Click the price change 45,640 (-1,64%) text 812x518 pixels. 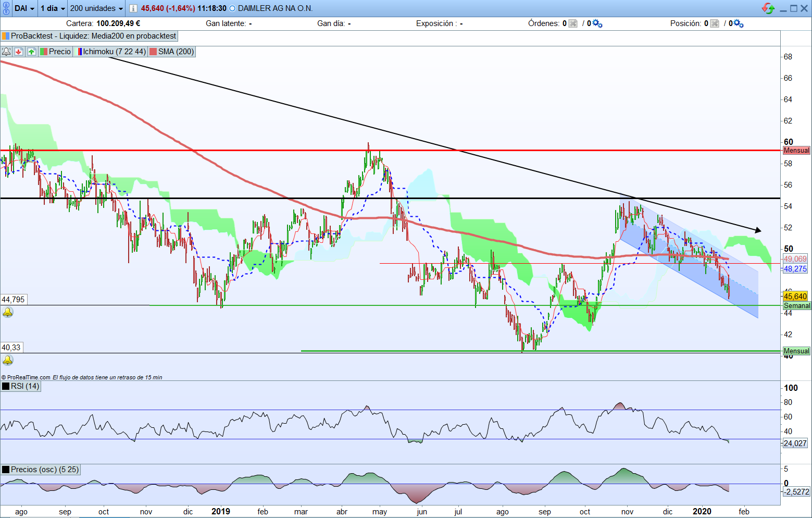(x=168, y=8)
